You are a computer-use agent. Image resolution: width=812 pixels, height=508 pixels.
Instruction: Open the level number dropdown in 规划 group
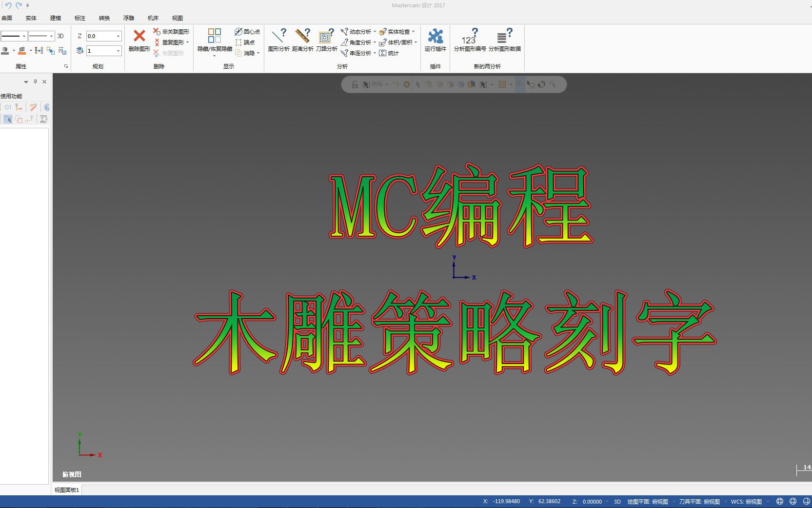tap(118, 51)
